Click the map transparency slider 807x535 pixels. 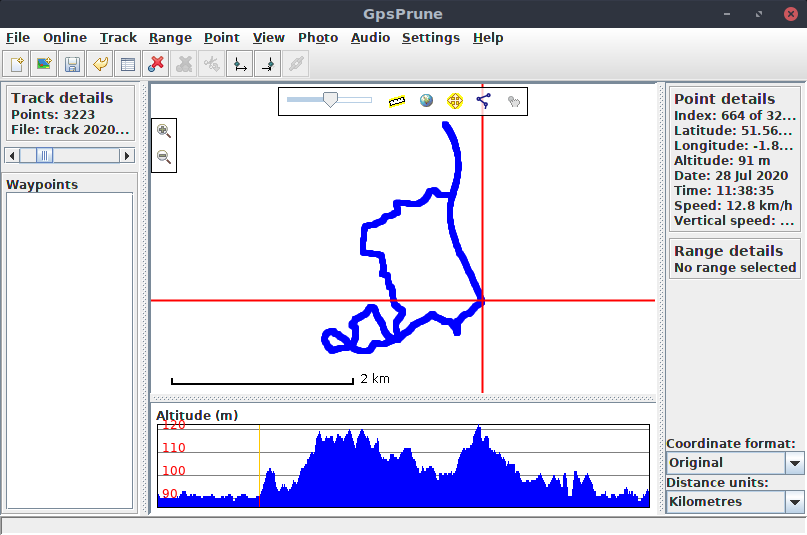pos(329,100)
